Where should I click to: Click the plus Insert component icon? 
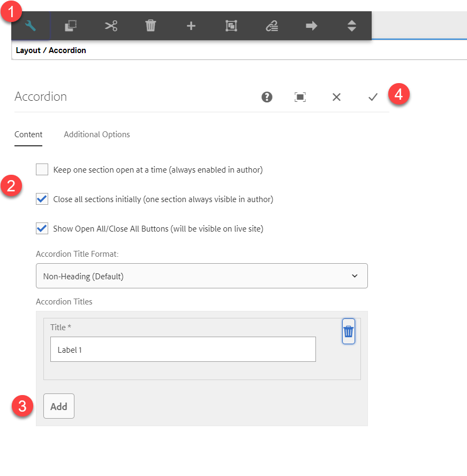point(191,26)
